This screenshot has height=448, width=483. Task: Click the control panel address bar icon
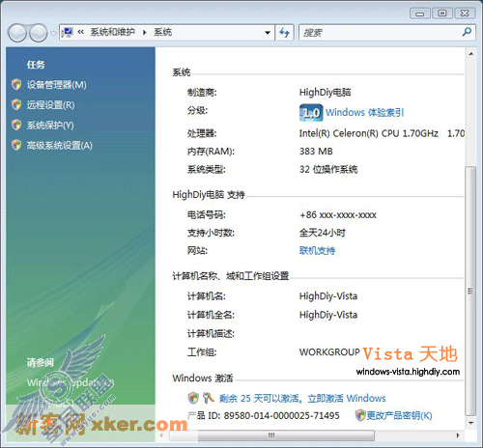tap(68, 32)
